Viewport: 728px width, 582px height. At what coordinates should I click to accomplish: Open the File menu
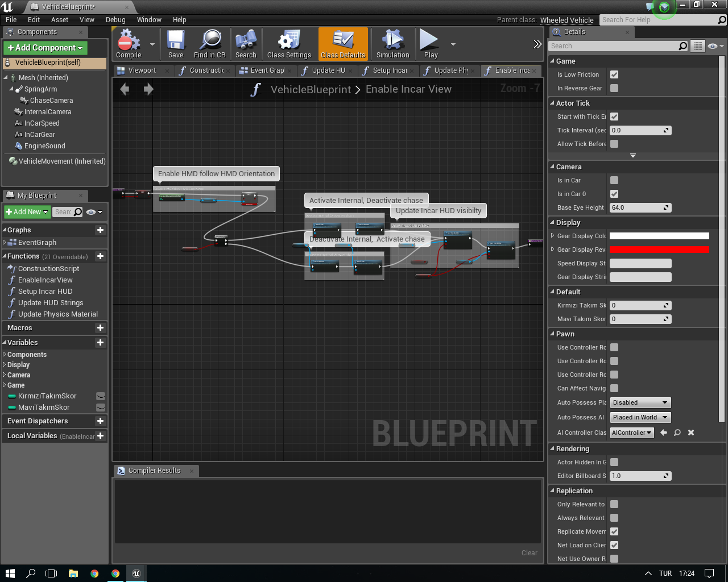point(11,19)
